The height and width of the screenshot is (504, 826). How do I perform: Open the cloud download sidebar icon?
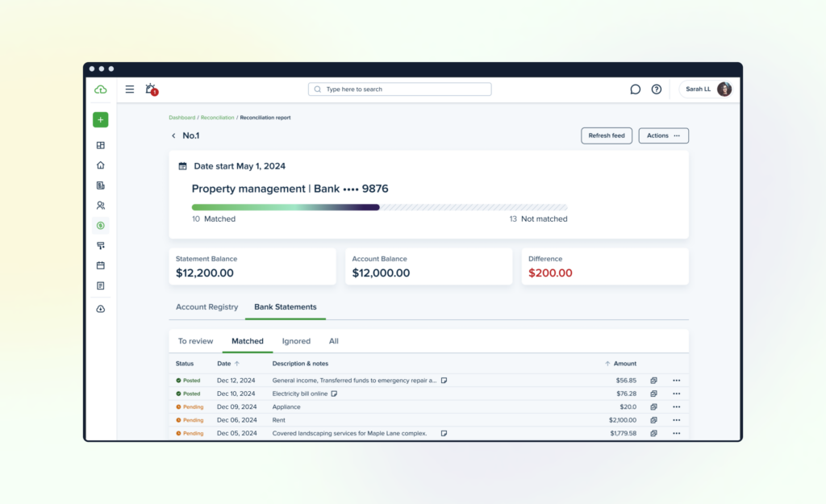point(101,309)
